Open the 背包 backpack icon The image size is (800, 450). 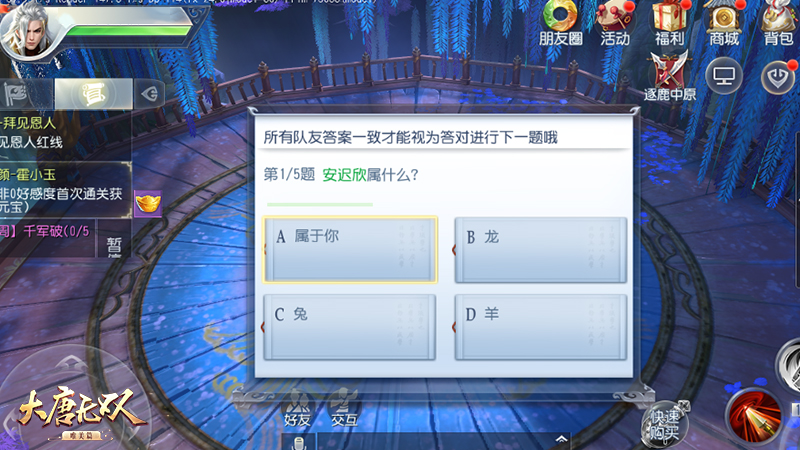[x=778, y=23]
